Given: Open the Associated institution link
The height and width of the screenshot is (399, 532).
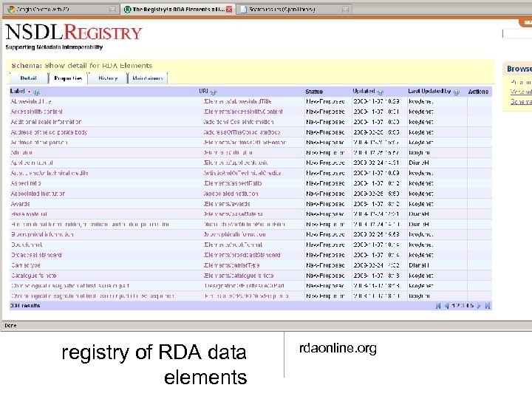Looking at the screenshot, I should pos(38,194).
